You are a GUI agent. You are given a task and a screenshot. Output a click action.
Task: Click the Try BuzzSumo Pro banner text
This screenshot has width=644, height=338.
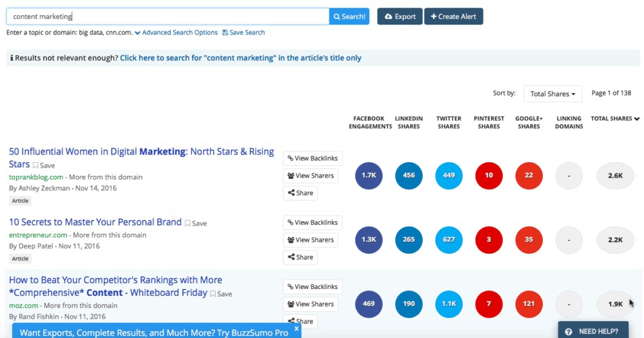click(x=154, y=333)
